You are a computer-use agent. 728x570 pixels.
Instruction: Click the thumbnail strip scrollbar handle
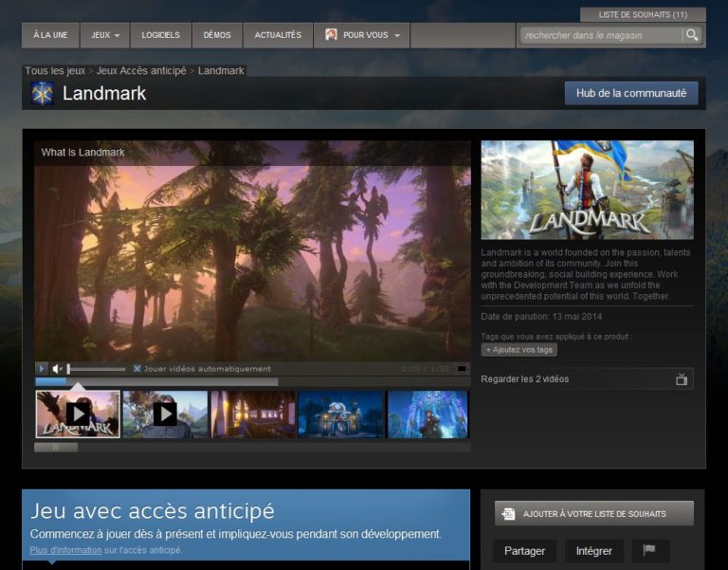pyautogui.click(x=56, y=448)
